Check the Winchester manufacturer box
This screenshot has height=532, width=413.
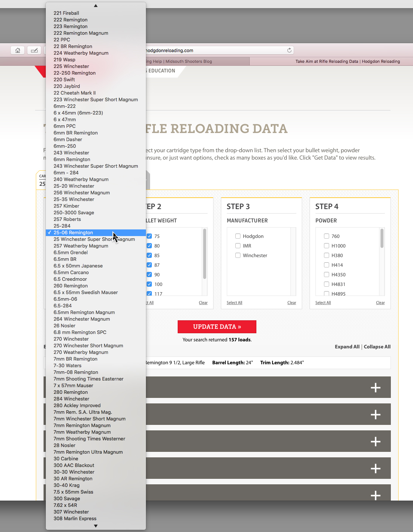(238, 255)
